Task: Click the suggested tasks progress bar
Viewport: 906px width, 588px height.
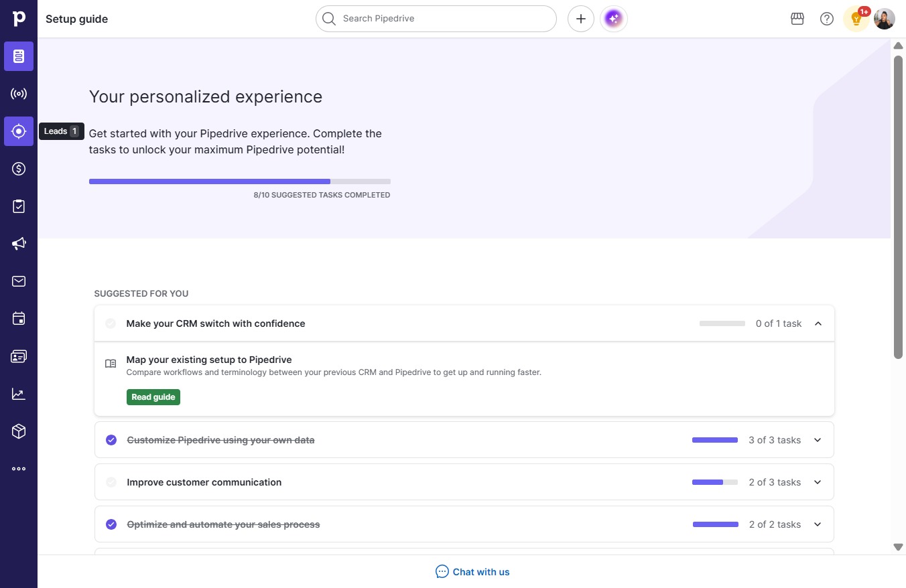Action: tap(240, 181)
